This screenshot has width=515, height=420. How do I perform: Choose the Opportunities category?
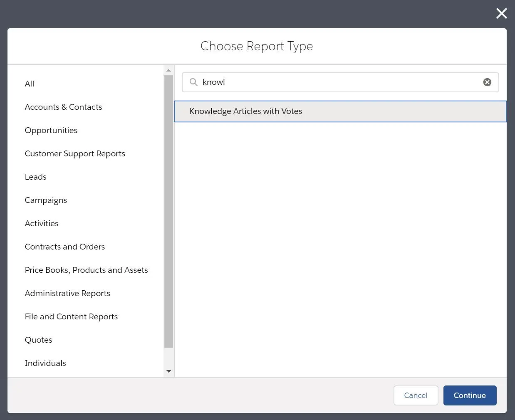pyautogui.click(x=51, y=130)
